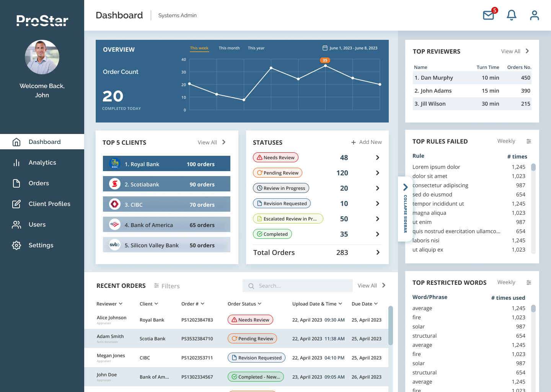The width and height of the screenshot is (551, 392).
Task: Click View All in Top Reviewers
Action: click(x=515, y=51)
